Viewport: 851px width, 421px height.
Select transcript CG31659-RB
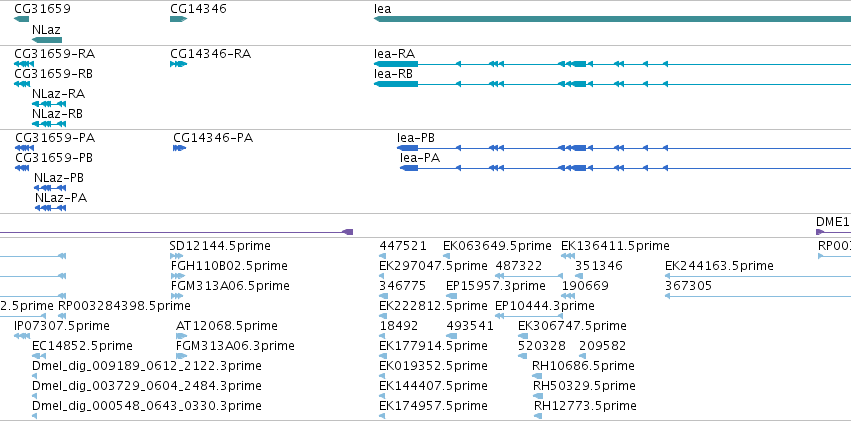pyautogui.click(x=54, y=74)
